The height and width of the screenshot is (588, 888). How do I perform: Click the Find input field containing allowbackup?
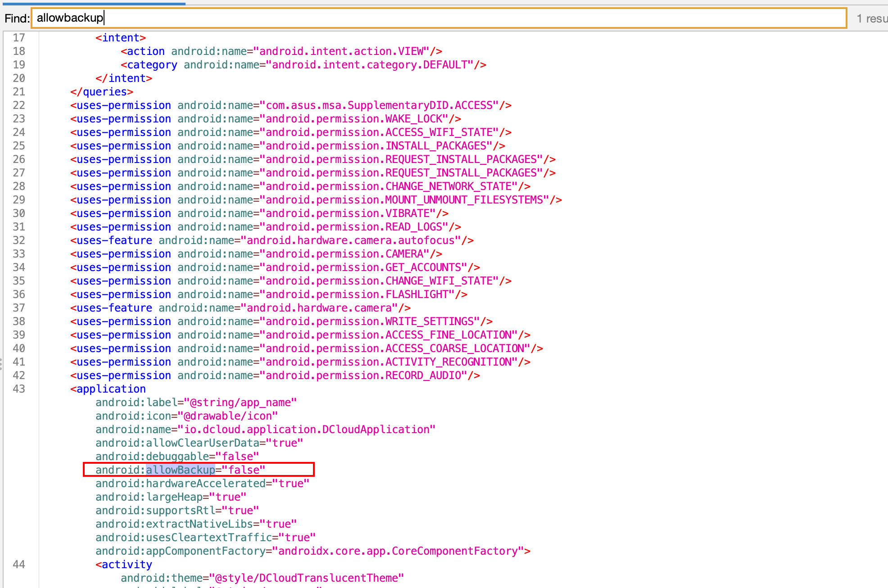click(439, 18)
